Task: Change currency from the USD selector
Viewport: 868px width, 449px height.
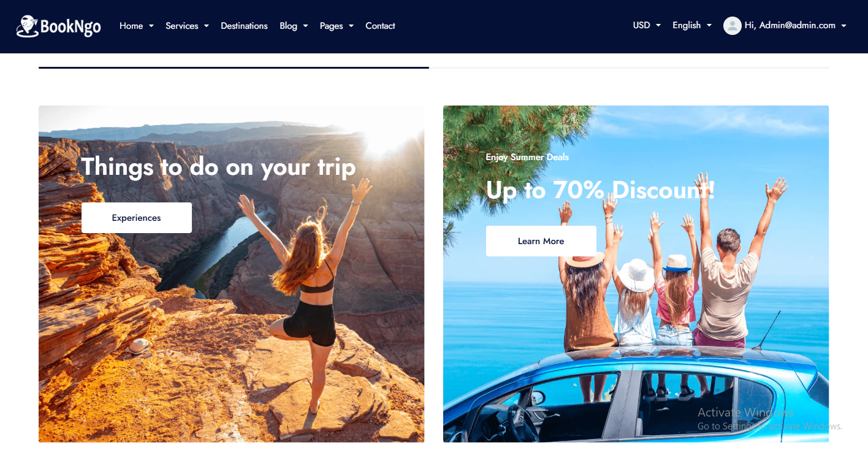Action: click(x=647, y=25)
